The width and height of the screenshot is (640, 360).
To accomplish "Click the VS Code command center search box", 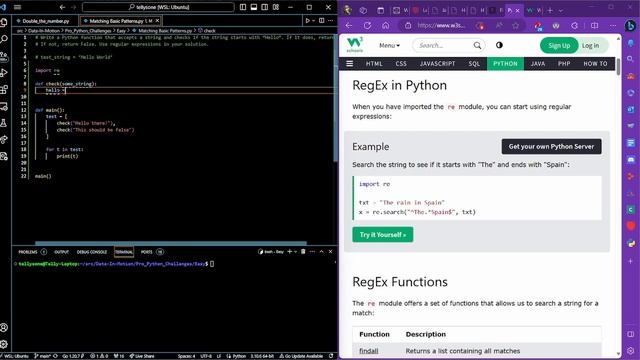I will click(x=158, y=7).
